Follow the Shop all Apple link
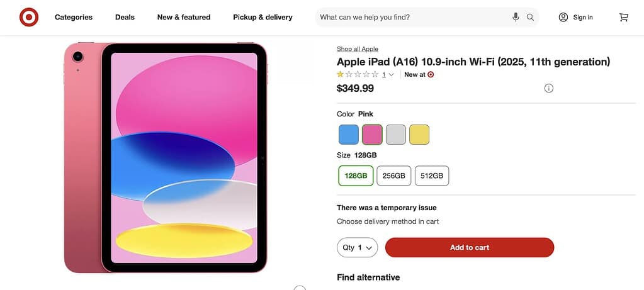 357,49
